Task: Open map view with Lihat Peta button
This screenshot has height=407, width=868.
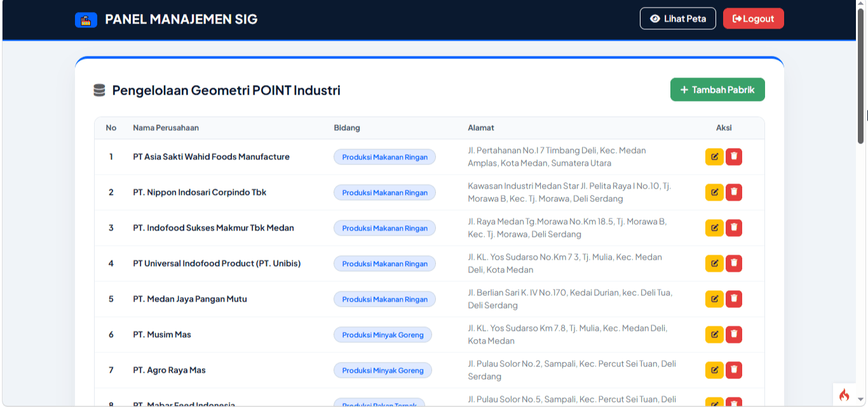Action: click(678, 18)
